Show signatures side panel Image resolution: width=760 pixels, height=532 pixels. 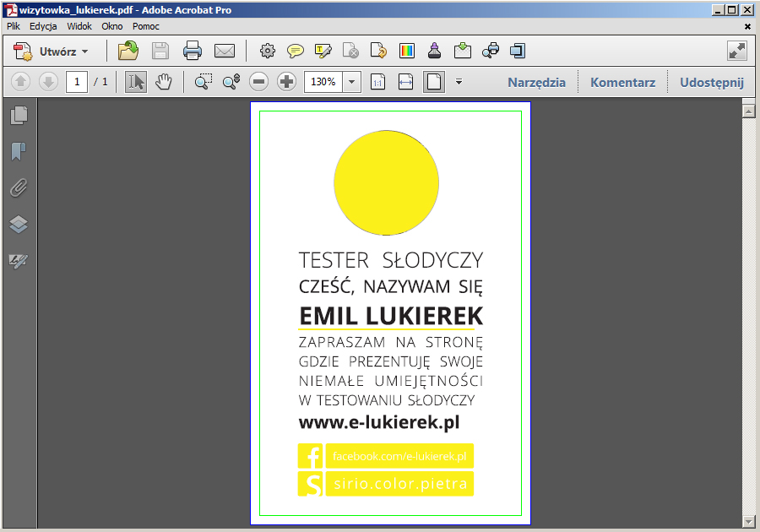pos(19,261)
